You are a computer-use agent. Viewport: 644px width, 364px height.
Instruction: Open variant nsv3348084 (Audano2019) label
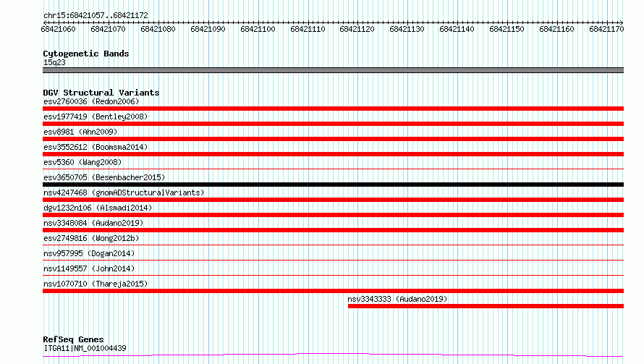coord(93,223)
